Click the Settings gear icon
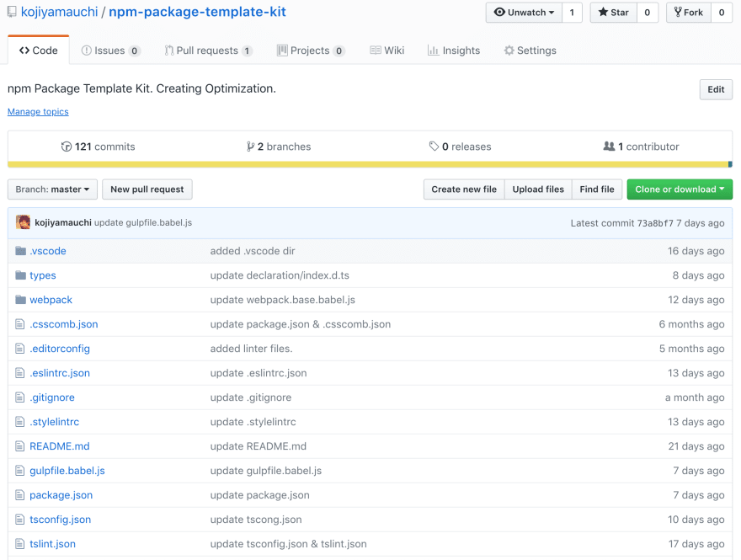Image resolution: width=741 pixels, height=560 pixels. pos(509,51)
